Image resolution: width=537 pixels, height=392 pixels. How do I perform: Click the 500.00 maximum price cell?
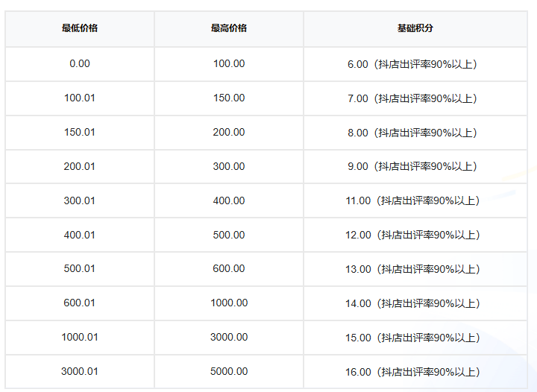(x=229, y=235)
